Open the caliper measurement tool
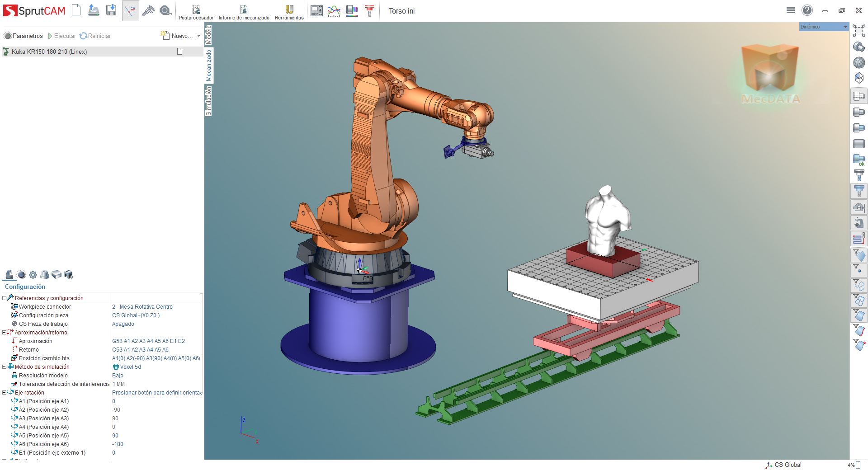This screenshot has width=868, height=470. 148,10
